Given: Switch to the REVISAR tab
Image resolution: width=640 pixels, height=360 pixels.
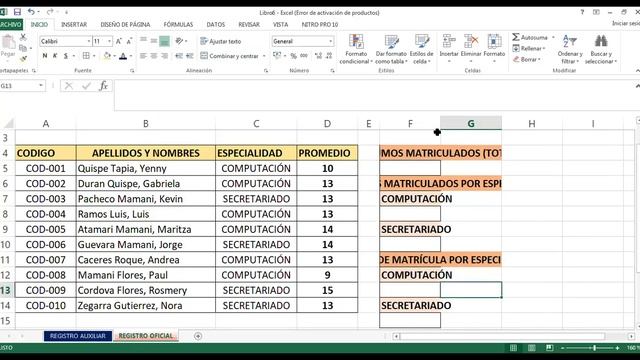Looking at the screenshot, I should pos(249,24).
